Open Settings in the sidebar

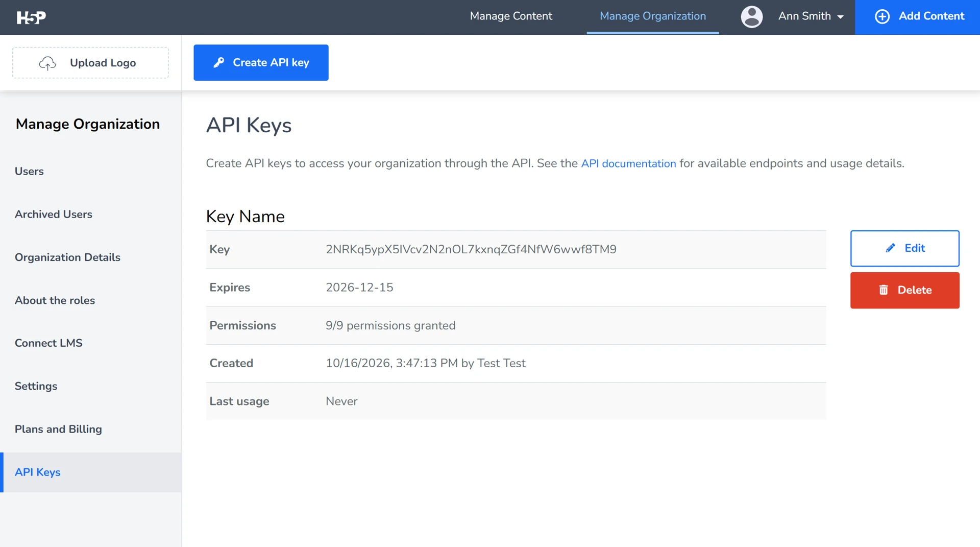[x=36, y=386]
